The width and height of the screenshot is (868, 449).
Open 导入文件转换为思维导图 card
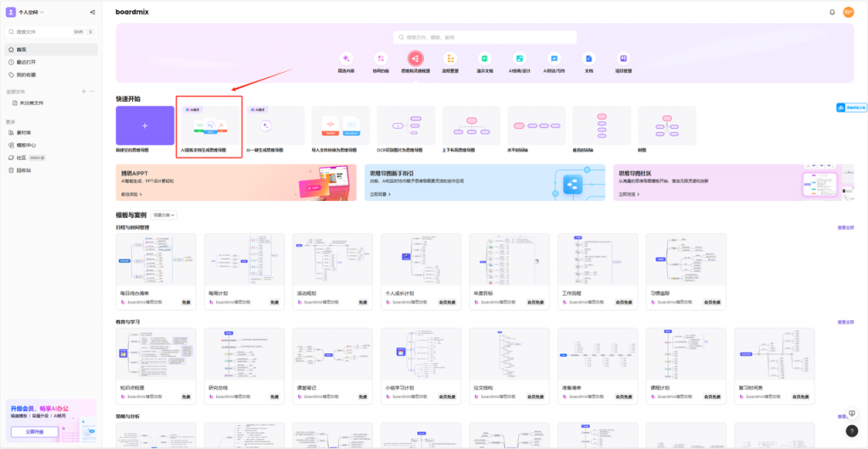(341, 125)
